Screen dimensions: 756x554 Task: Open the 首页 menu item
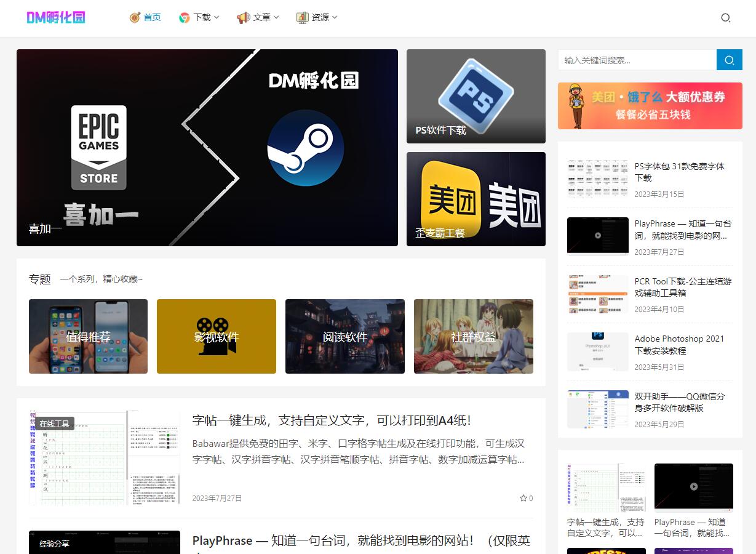152,17
